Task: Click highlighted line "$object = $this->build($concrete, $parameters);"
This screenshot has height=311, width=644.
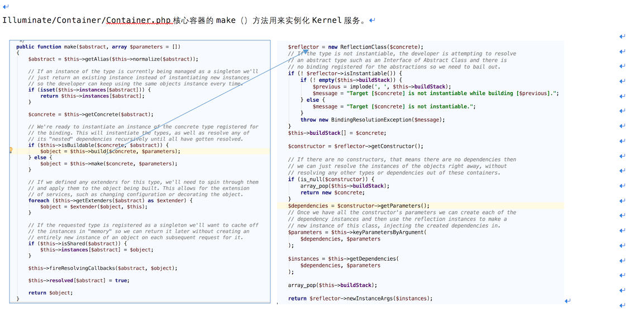Action: (110, 151)
